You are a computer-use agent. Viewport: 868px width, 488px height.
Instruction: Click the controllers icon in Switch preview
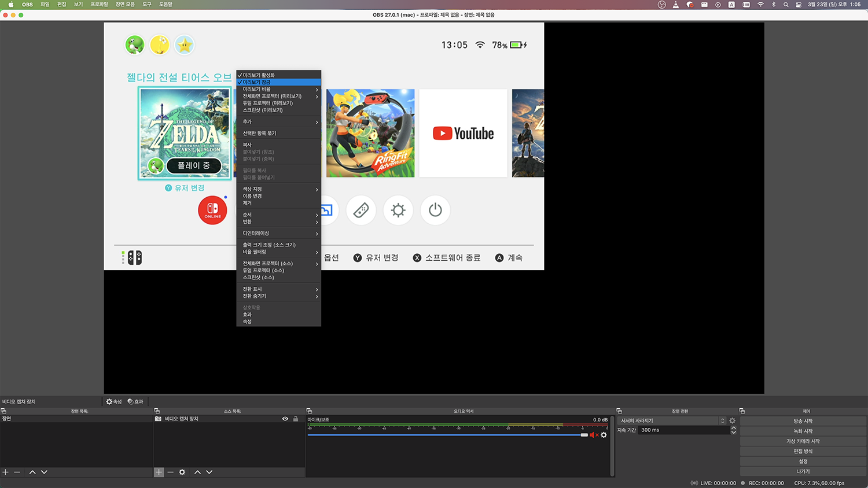pos(361,210)
